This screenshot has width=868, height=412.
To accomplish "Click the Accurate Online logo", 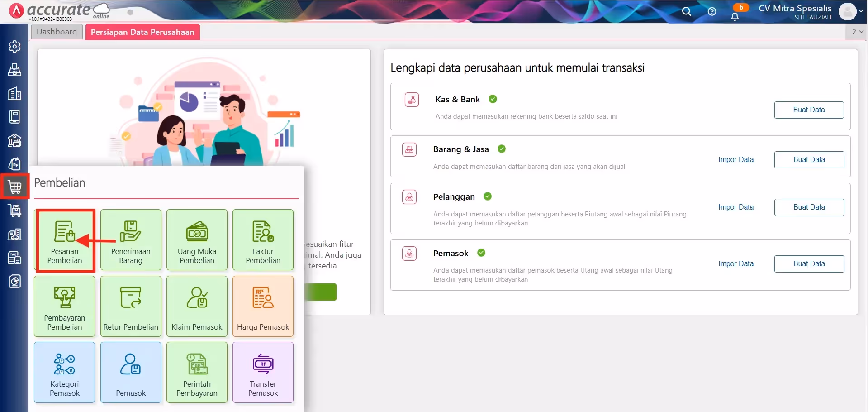I will coord(59,11).
